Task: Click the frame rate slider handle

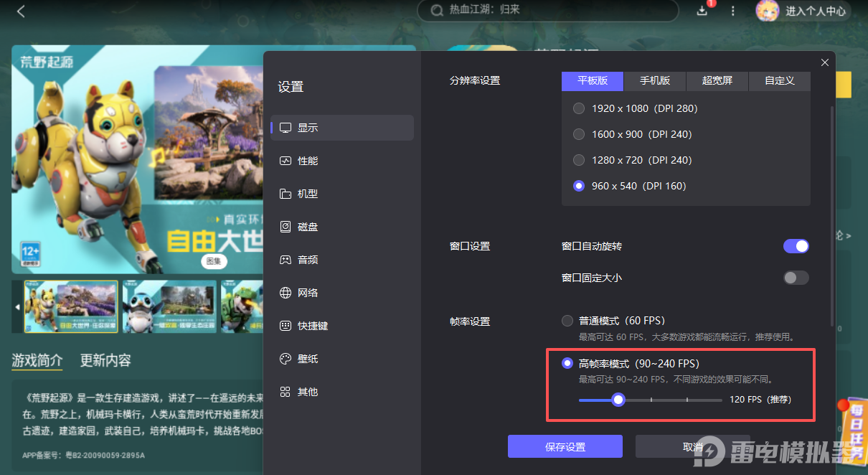Action: pyautogui.click(x=618, y=400)
